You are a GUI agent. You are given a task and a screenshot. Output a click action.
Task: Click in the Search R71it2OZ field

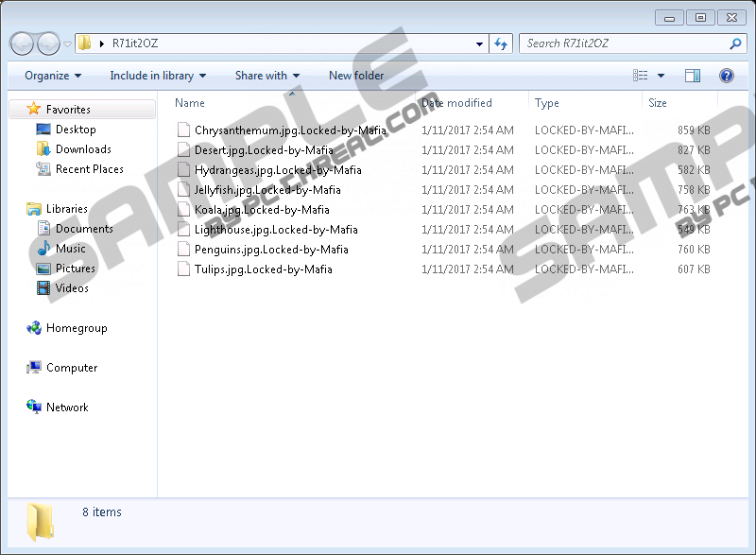[x=624, y=43]
